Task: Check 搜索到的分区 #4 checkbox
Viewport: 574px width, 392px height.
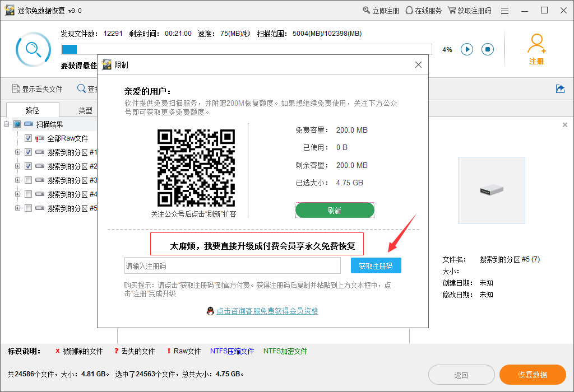Action: 28,194
